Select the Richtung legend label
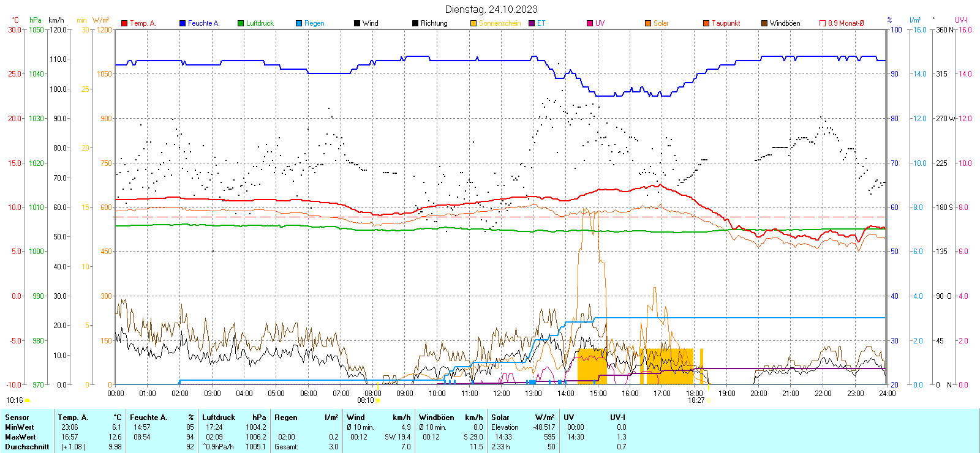 [x=434, y=23]
